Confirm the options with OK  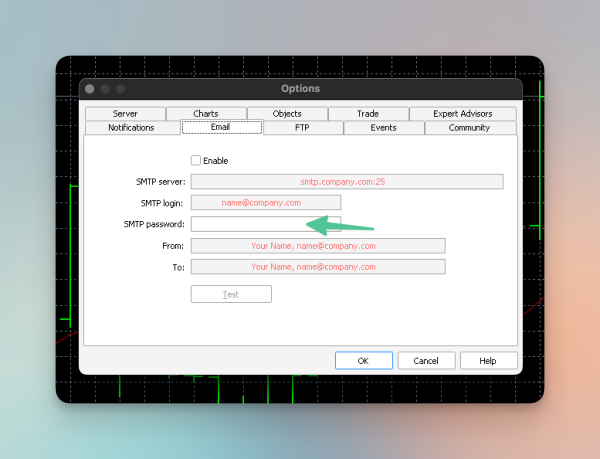tap(363, 361)
